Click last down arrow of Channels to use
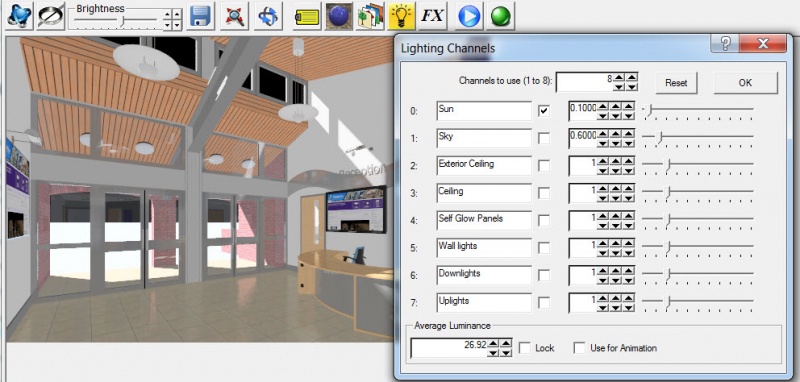 tap(632, 87)
